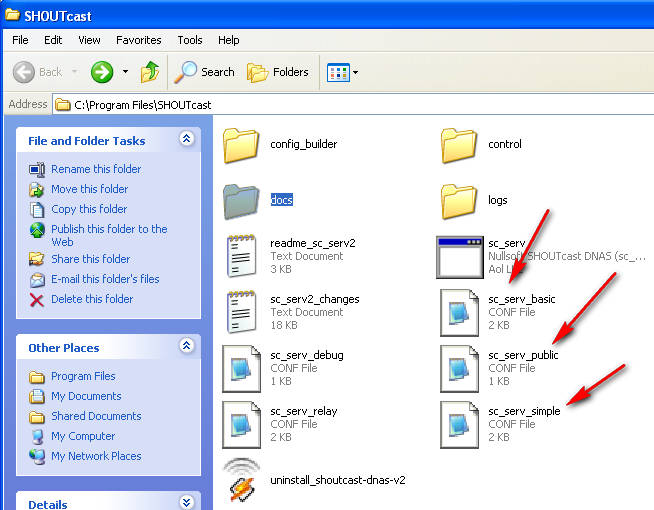
Task: Click the SHOUTcast title bar folder icon
Action: click(12, 15)
